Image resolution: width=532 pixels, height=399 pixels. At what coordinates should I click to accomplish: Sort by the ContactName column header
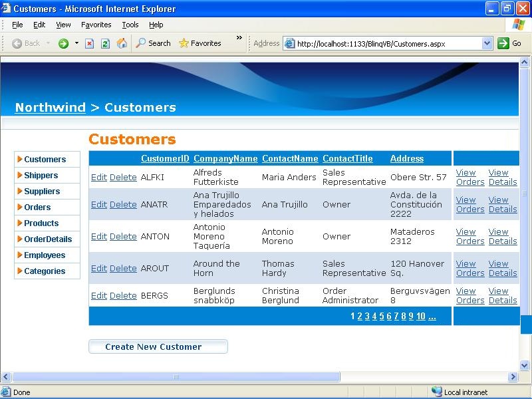[290, 158]
